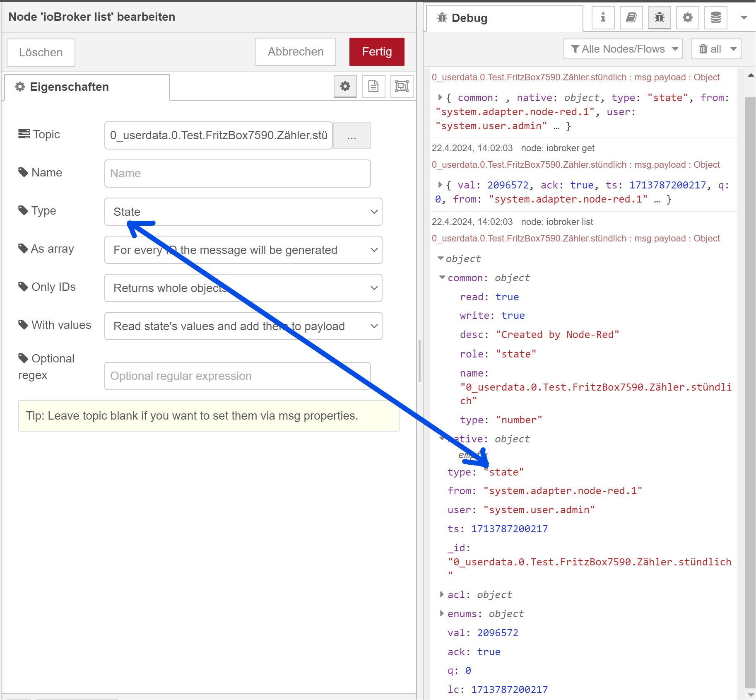This screenshot has height=700, width=756.
Task: Expand the enums: object node
Action: coord(442,613)
